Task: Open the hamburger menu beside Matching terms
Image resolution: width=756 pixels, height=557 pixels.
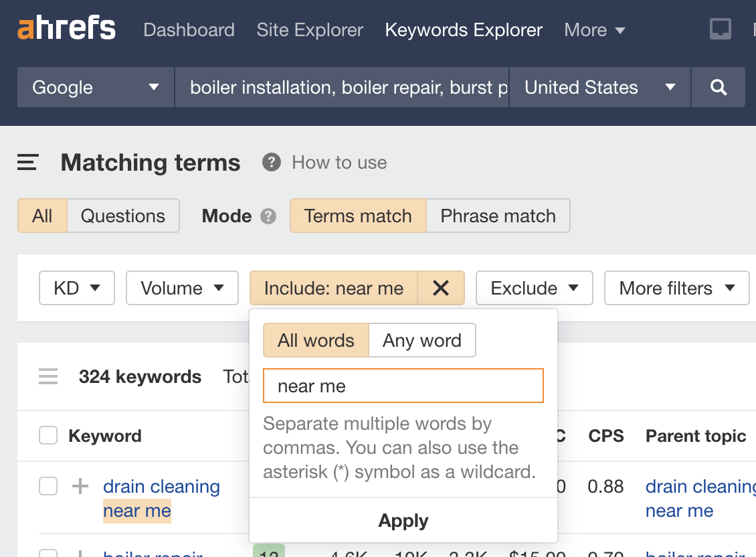Action: pyautogui.click(x=27, y=162)
